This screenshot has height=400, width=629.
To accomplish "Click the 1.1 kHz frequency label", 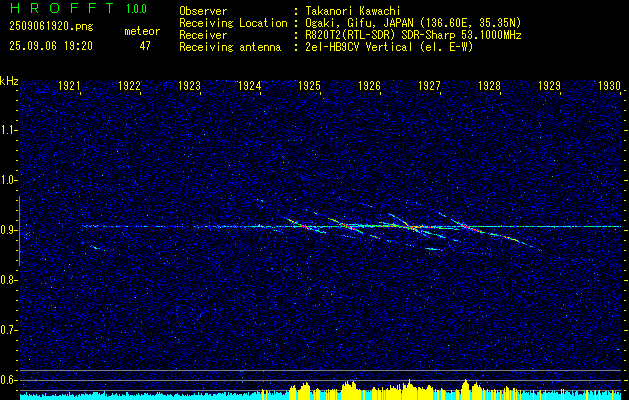I will 10,130.
